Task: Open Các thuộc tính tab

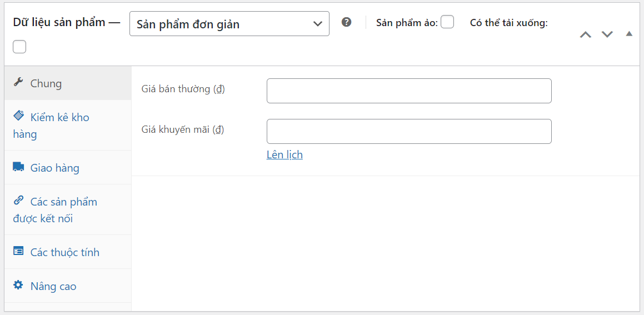Action: point(68,252)
